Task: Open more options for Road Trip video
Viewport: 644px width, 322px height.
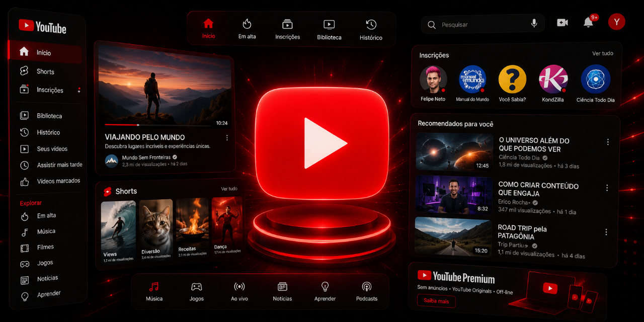Action: point(606,232)
